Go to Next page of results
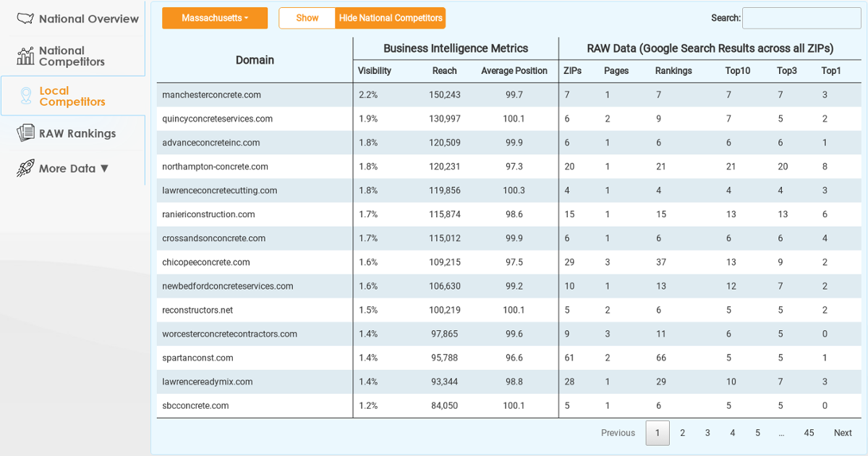 (843, 433)
